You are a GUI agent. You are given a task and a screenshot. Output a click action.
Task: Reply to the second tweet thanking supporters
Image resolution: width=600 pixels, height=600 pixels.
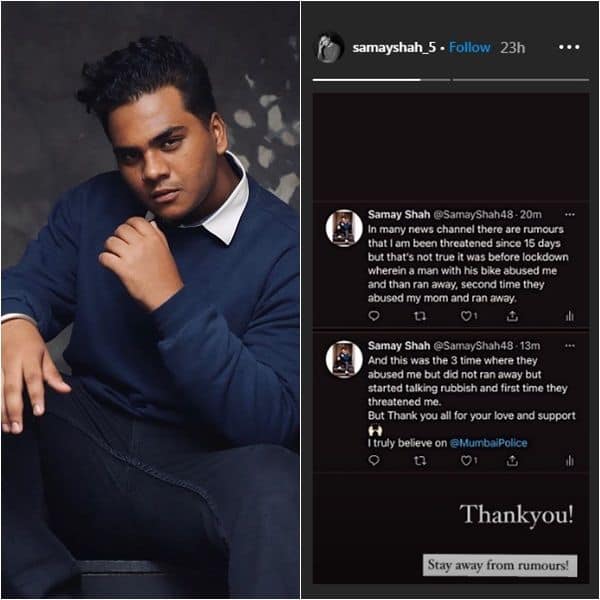coord(374,460)
